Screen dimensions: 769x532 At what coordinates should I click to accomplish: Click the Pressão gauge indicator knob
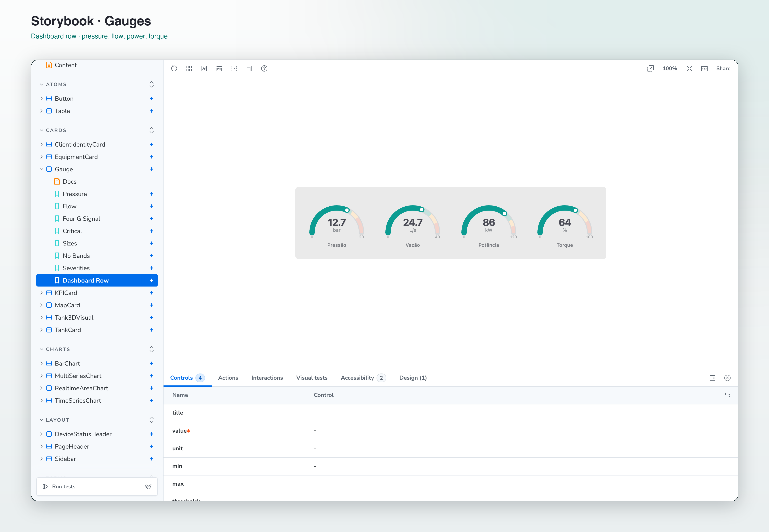click(347, 210)
